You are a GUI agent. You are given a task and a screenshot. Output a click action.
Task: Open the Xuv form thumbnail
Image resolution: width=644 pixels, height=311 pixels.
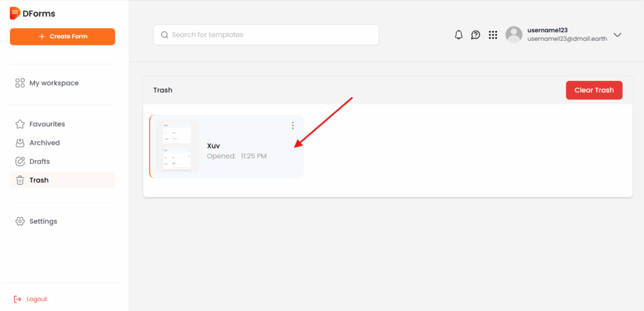tap(177, 146)
